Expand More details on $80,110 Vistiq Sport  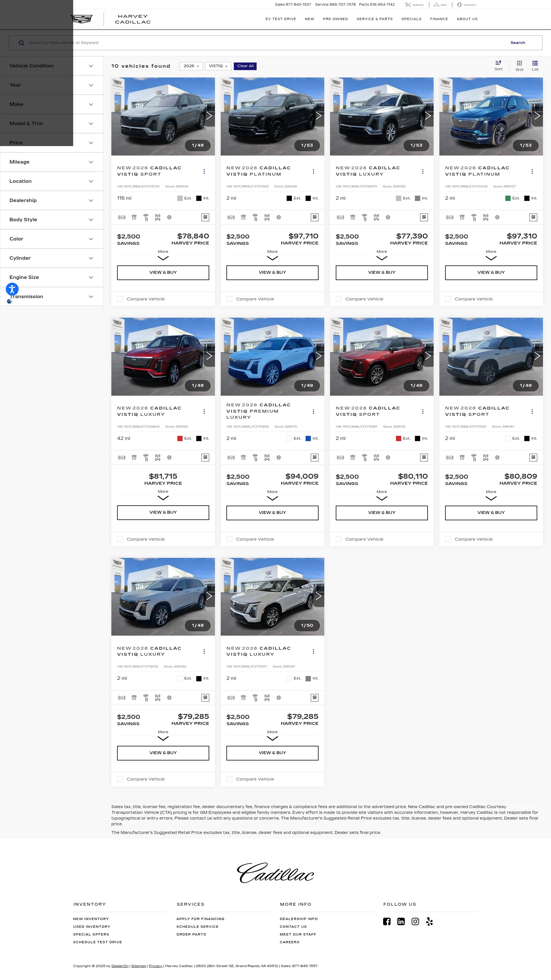click(x=382, y=495)
